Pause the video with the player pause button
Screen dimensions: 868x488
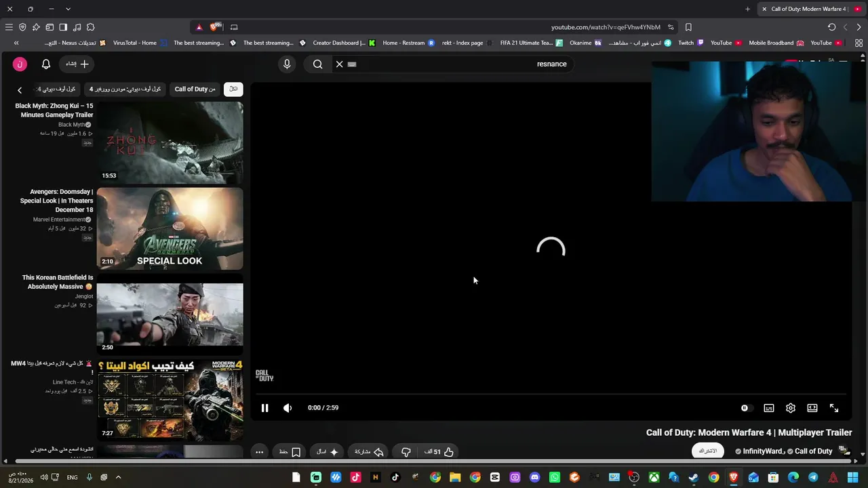(265, 408)
